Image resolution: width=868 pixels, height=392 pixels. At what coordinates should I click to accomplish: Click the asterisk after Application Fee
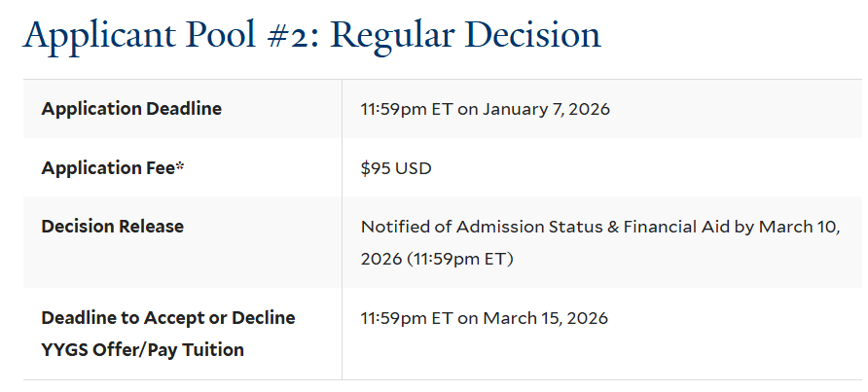click(x=180, y=166)
